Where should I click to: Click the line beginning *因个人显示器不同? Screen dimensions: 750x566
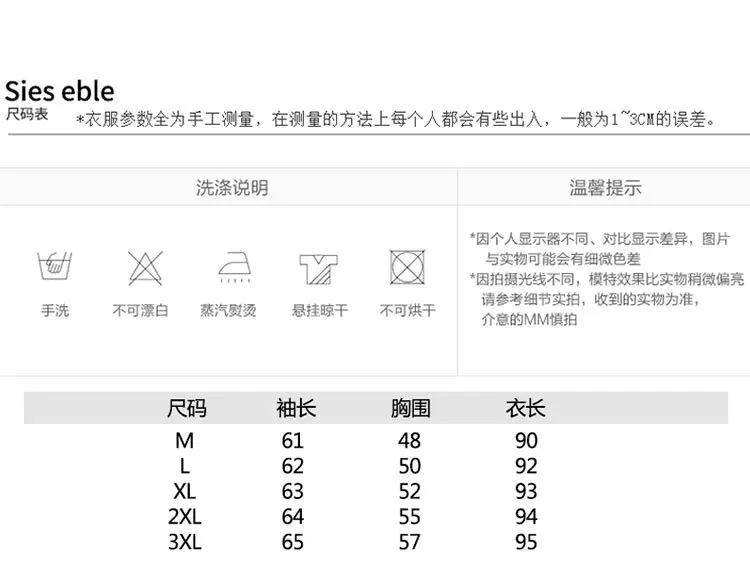[599, 239]
